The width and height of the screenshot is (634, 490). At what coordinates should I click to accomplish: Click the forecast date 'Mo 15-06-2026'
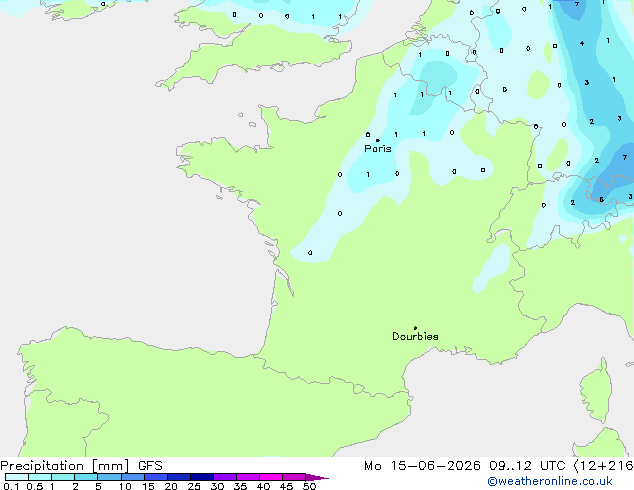click(422, 466)
